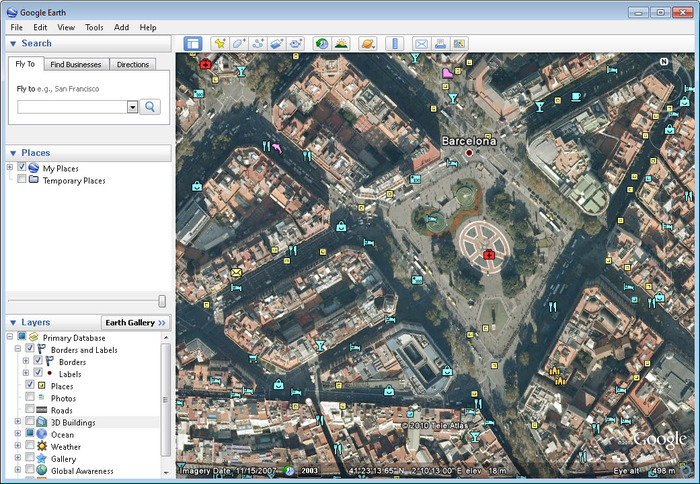Click the historical imagery clock icon
The image size is (700, 484).
(321, 44)
